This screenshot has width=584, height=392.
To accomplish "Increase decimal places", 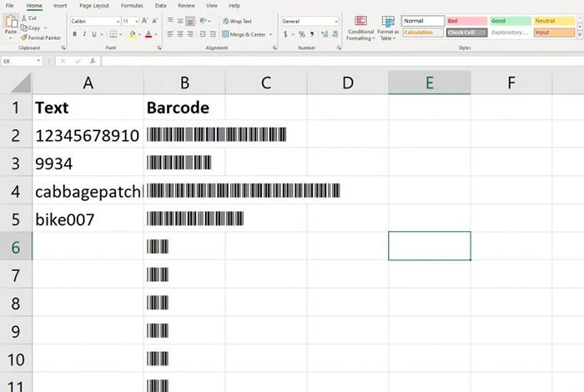I will 325,34.
